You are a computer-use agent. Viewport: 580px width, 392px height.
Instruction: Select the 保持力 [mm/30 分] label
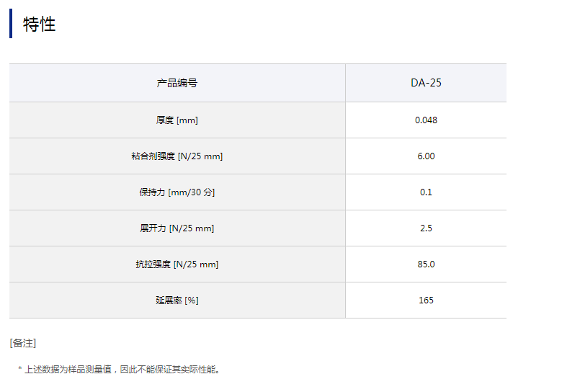click(x=177, y=192)
